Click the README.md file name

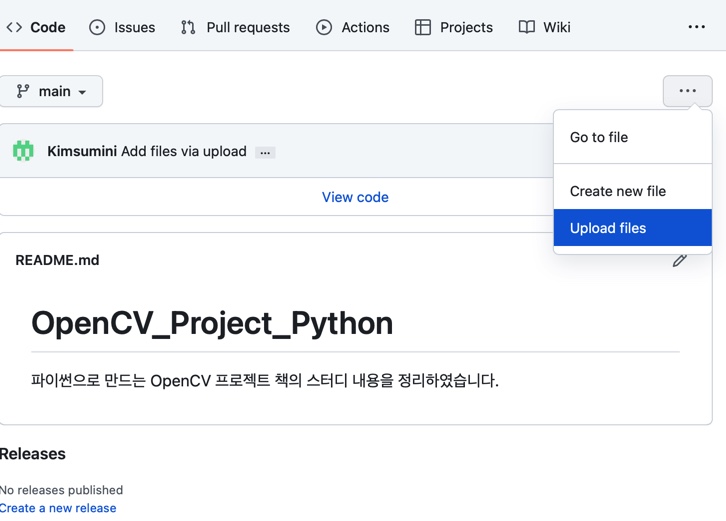point(57,260)
